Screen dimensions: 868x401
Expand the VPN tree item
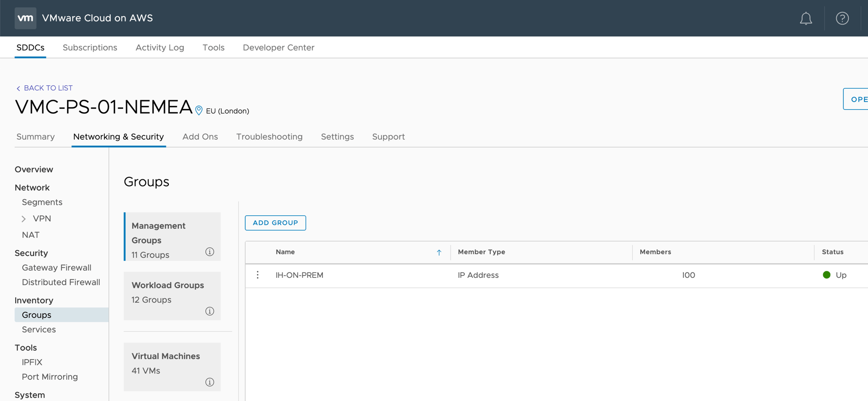pyautogui.click(x=24, y=219)
